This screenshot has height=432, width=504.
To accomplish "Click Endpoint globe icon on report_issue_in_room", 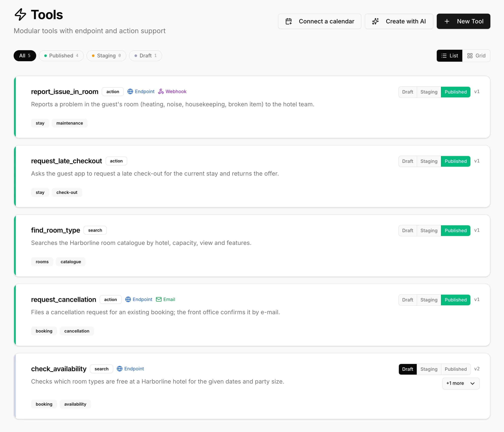I will click(130, 91).
